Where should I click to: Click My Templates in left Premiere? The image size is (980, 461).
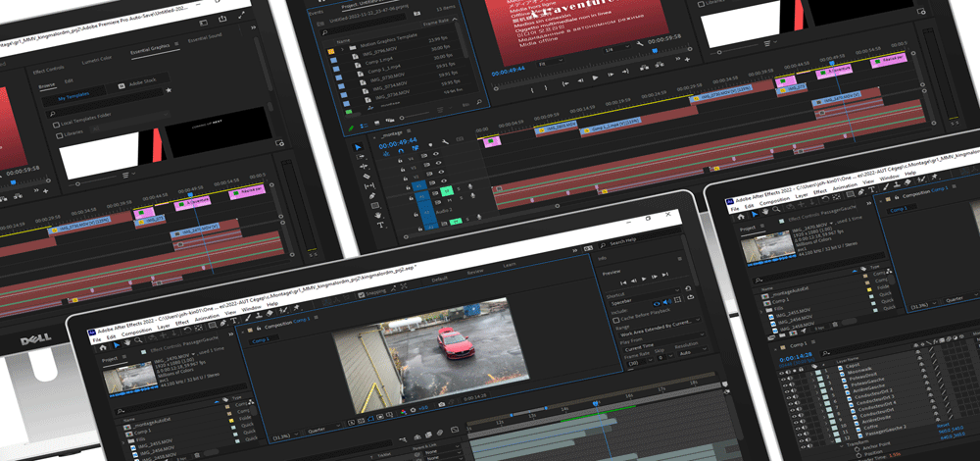tap(73, 96)
